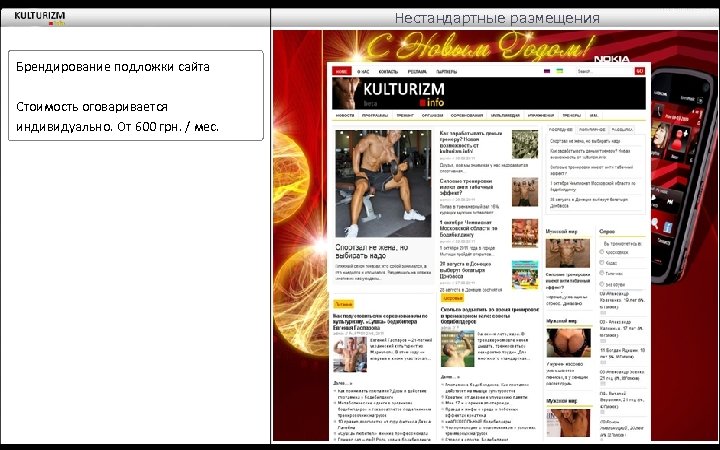Open thumbnail beside the Moscow championship article
Image resolution: width=720 pixels, height=450 pixels.
pos(525,233)
